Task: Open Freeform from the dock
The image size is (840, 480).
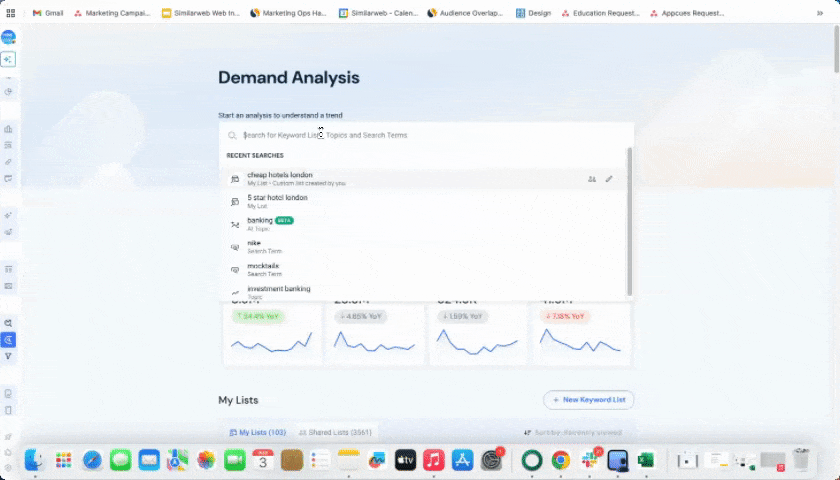Action: (377, 460)
